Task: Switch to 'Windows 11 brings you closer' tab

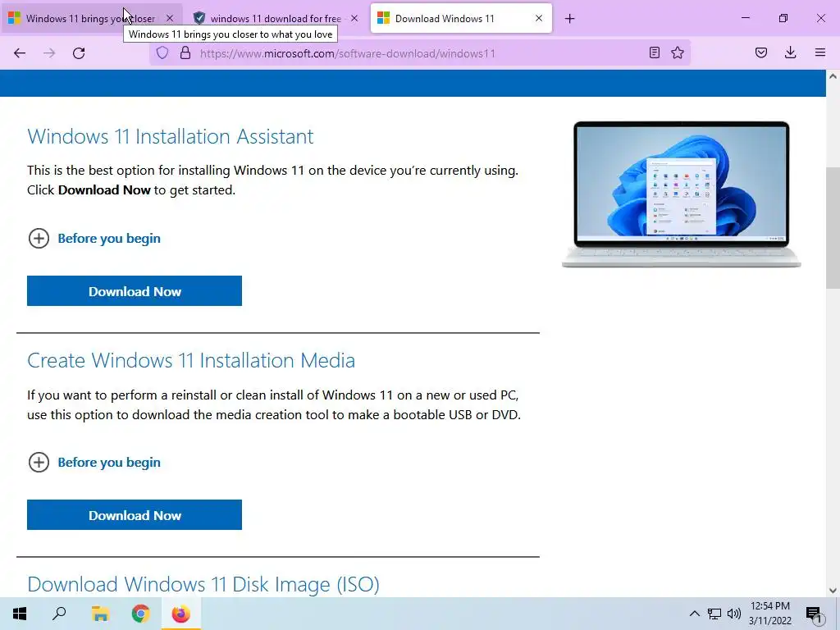Action: [92, 18]
